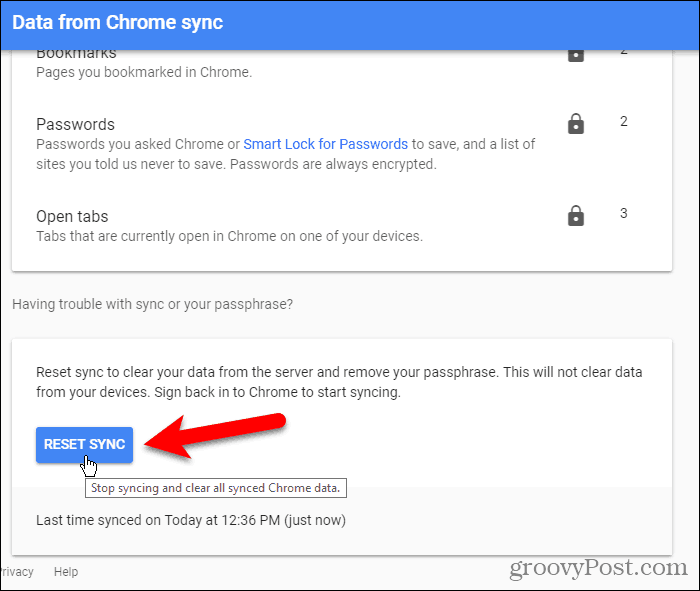Select the Passwords heading

(x=75, y=125)
